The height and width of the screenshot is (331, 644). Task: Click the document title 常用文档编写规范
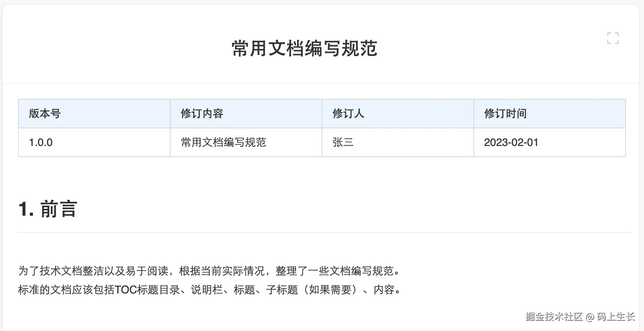point(304,49)
